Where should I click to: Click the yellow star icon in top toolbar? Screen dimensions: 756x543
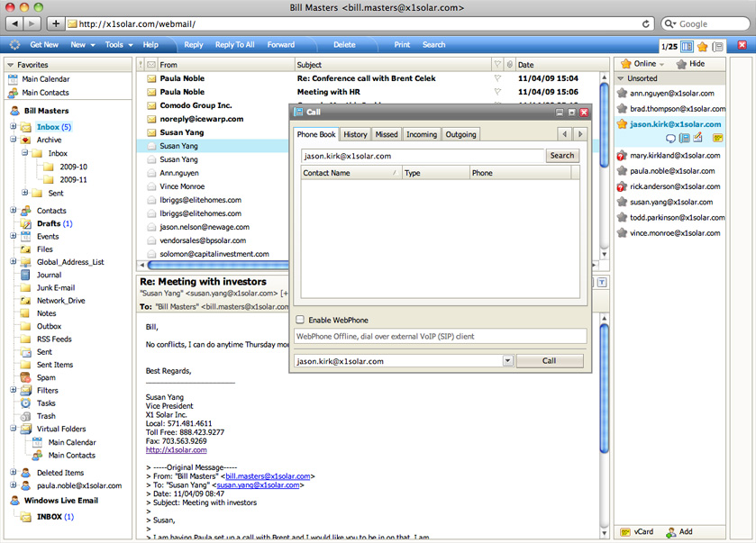click(x=702, y=46)
